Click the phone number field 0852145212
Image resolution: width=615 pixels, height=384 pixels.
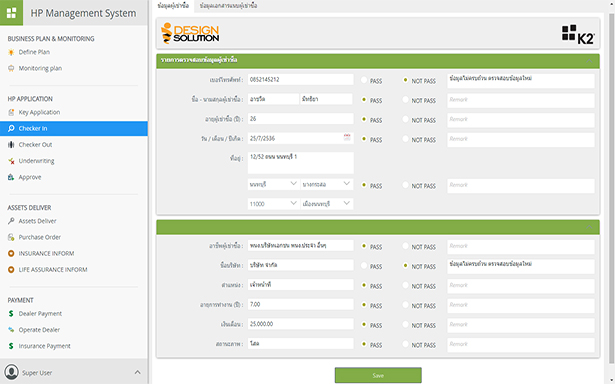click(x=300, y=80)
